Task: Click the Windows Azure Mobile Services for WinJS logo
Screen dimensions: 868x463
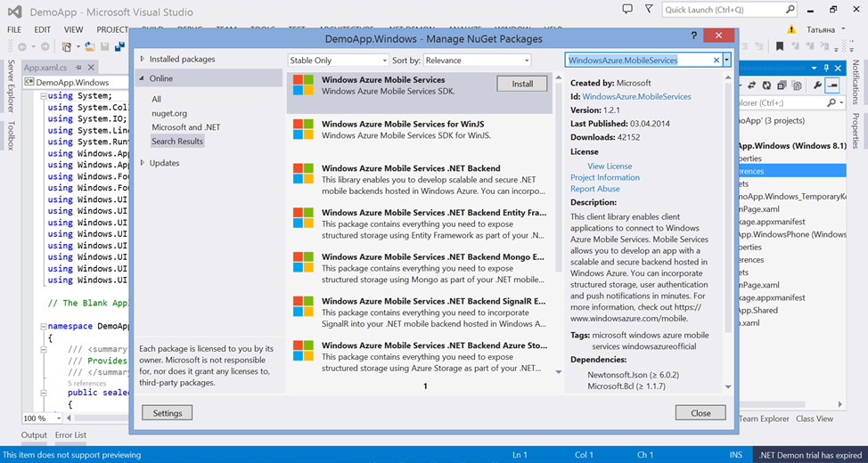Action: point(303,129)
